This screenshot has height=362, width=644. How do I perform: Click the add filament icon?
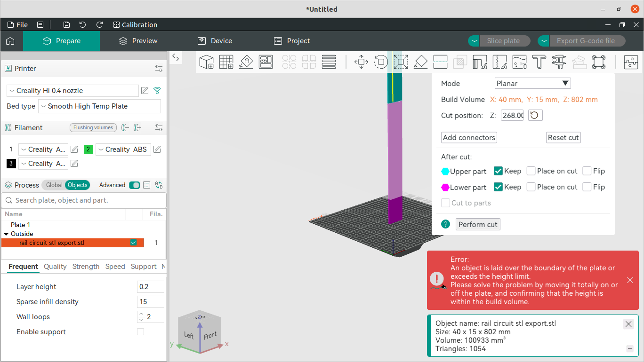pos(137,127)
